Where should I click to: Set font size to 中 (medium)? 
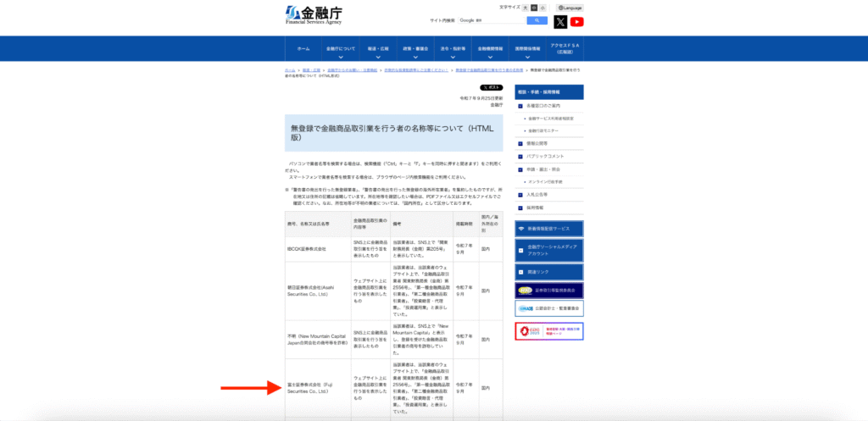tap(534, 8)
